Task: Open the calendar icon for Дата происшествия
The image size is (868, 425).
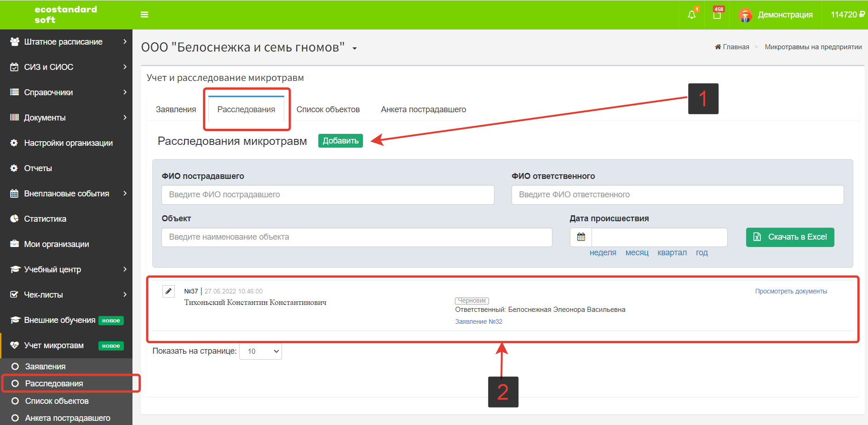Action: [x=581, y=237]
